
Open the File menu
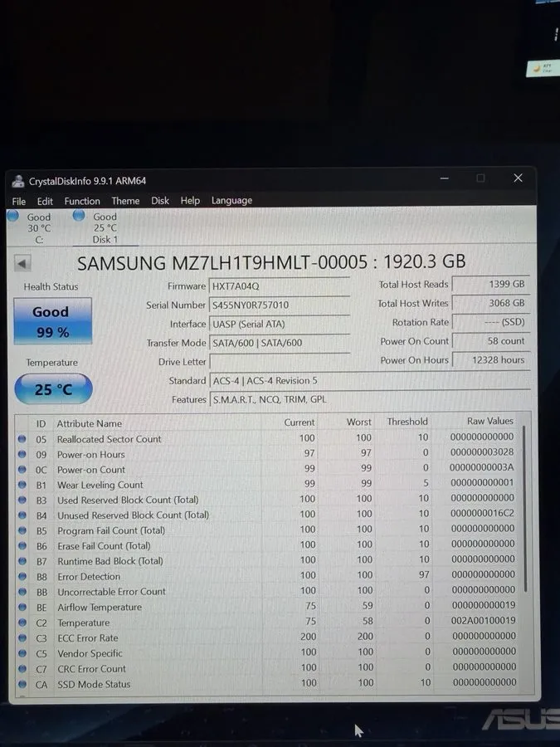[18, 201]
